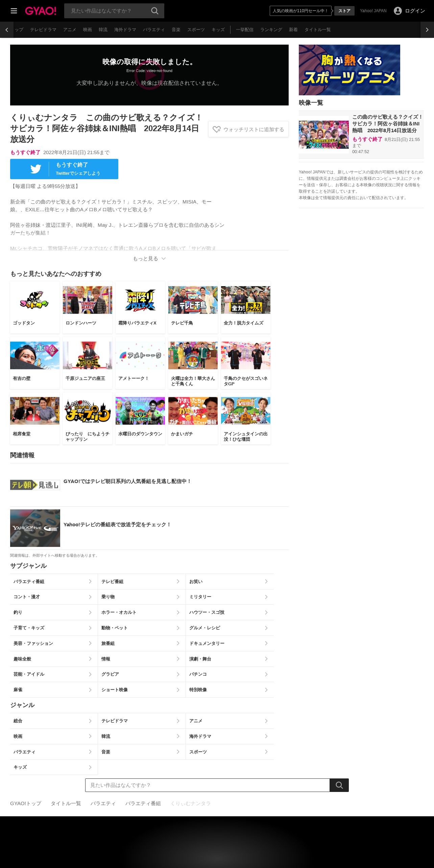The image size is (434, 868).
Task: Open サビカラ episode thumbnail in 映像一覧
Action: tap(324, 135)
